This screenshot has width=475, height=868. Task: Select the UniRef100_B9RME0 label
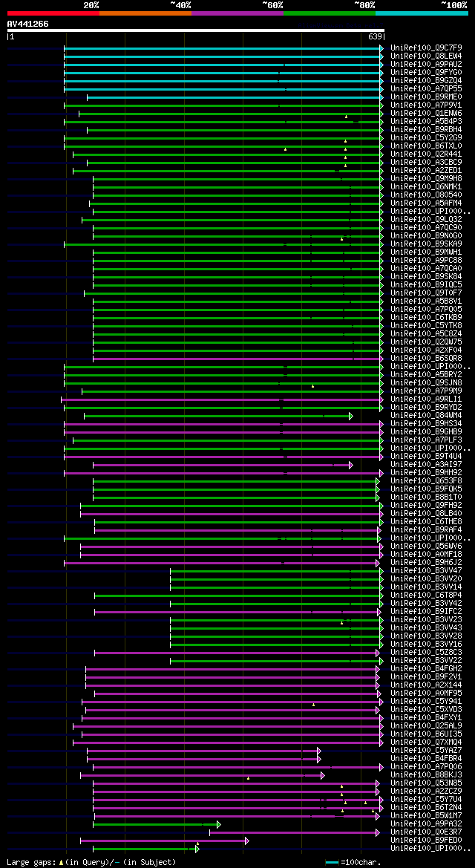point(426,97)
